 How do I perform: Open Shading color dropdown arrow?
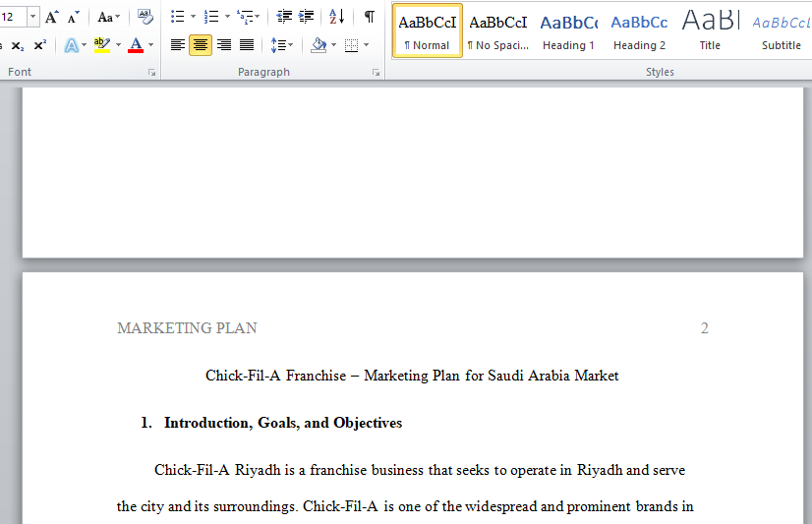[x=333, y=45]
